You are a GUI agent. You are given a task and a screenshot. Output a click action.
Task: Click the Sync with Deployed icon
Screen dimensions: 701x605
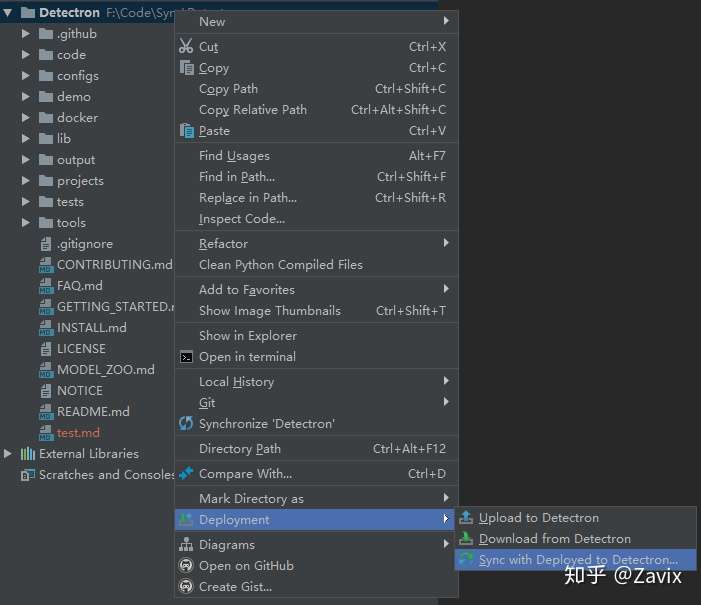click(466, 559)
